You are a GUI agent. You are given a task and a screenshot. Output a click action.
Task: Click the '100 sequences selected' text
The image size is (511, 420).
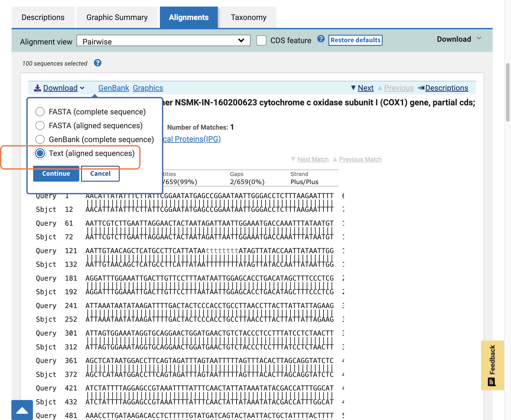click(55, 63)
